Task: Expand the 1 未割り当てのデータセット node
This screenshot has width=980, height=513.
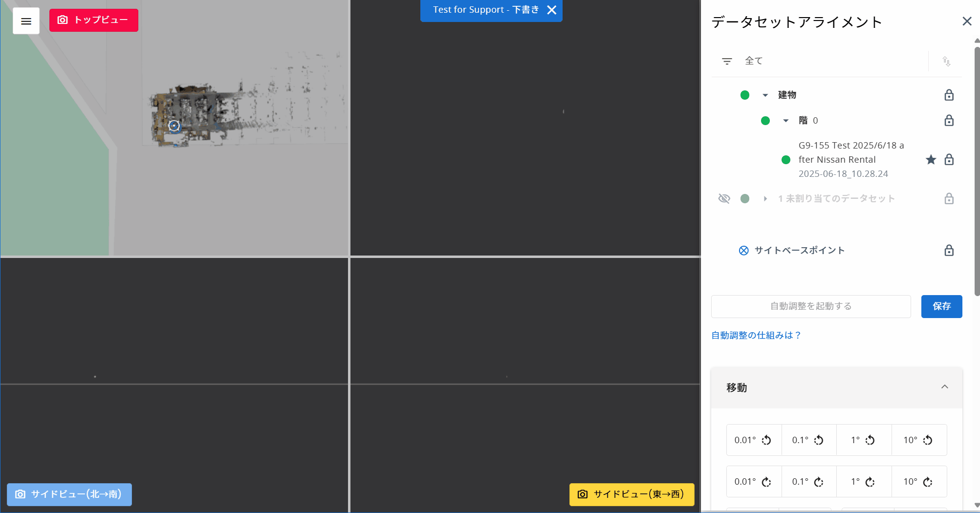Action: tap(765, 199)
